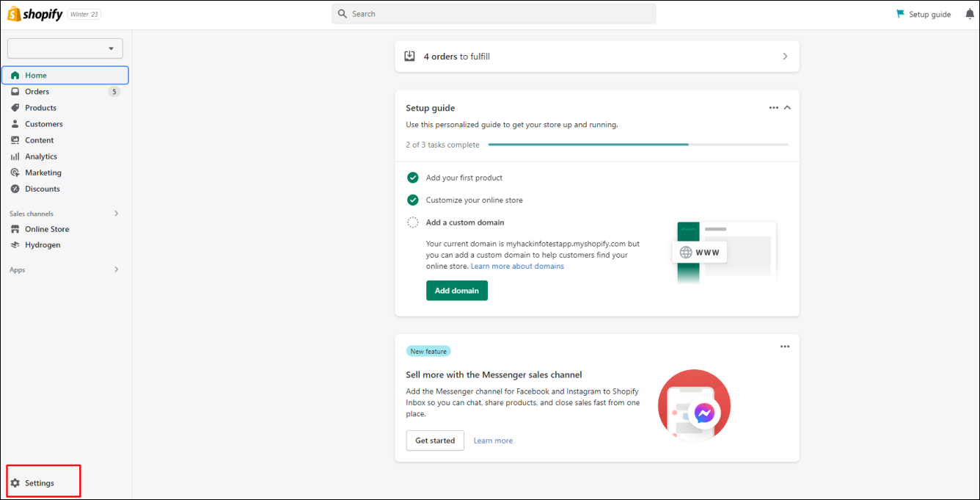This screenshot has height=500, width=980.
Task: Click the 'New feature' badge
Action: (428, 352)
